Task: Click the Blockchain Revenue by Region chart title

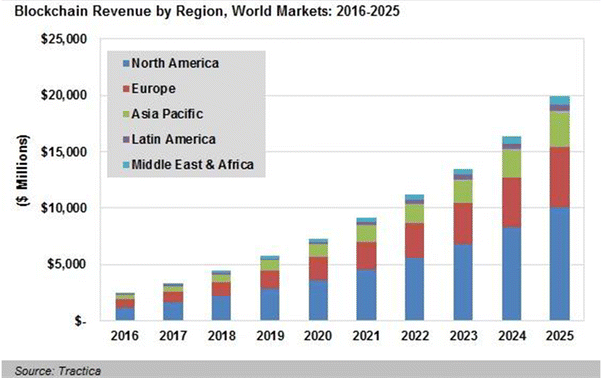Action: coord(207,11)
